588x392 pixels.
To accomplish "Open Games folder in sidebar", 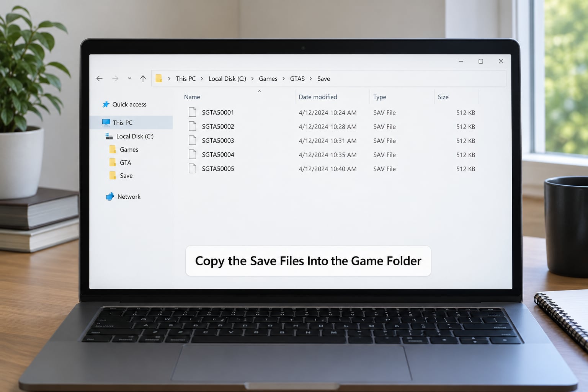I will coord(129,150).
